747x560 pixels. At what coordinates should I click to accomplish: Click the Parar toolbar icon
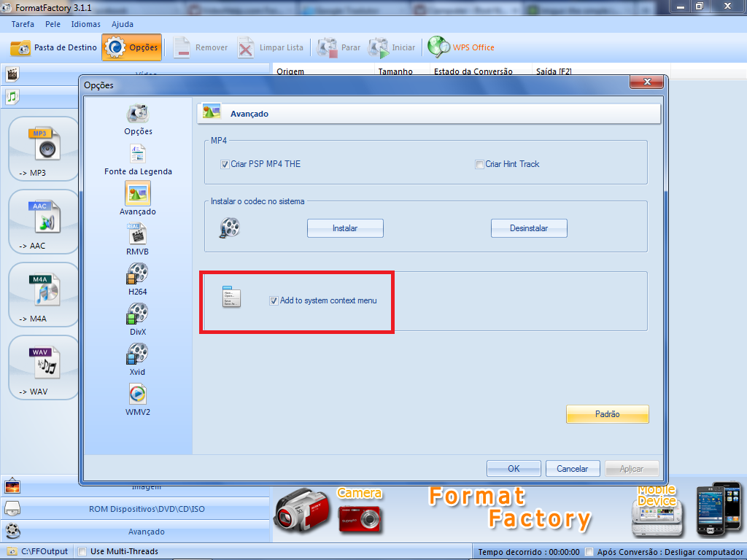tap(328, 47)
